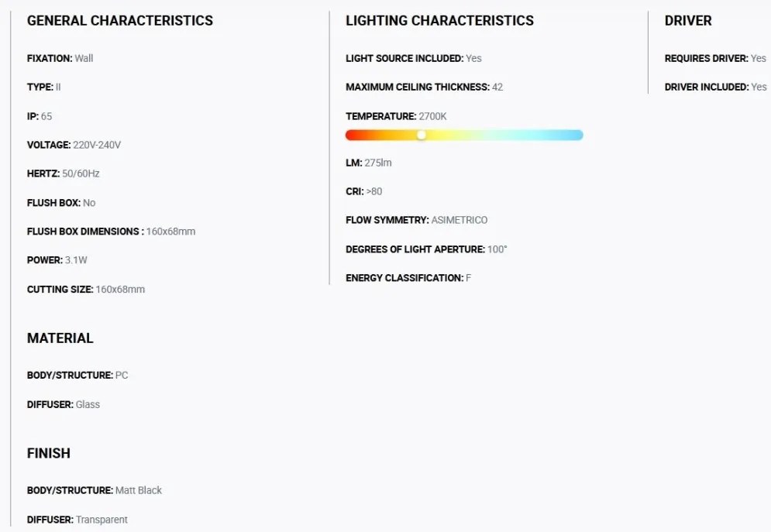Click the Driver section heading
The image size is (771, 532).
(x=688, y=21)
